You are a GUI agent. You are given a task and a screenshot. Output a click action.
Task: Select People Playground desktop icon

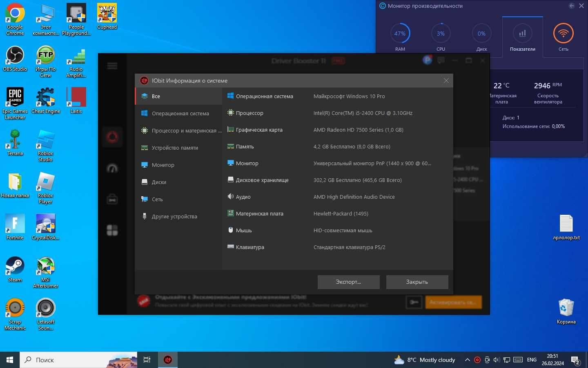[76, 19]
